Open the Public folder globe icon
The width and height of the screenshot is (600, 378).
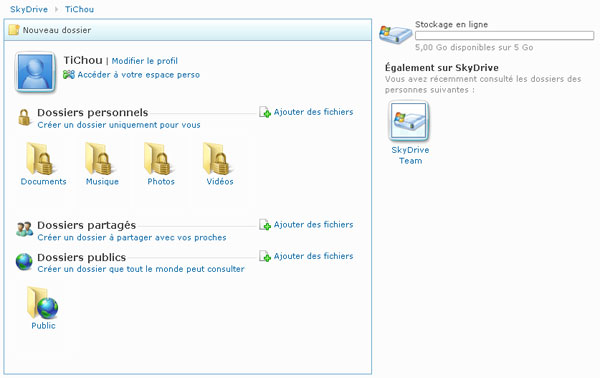click(x=42, y=303)
